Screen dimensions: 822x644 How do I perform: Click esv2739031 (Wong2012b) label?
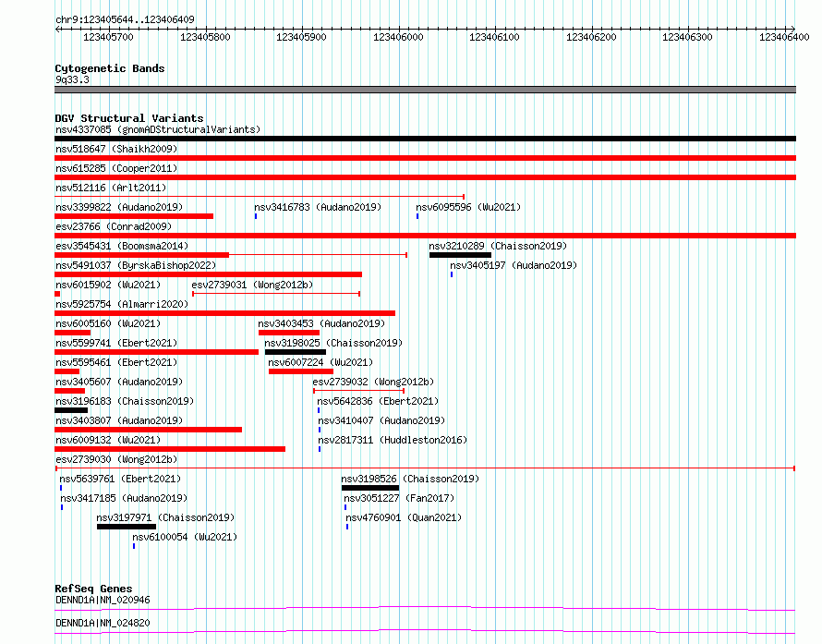252,285
